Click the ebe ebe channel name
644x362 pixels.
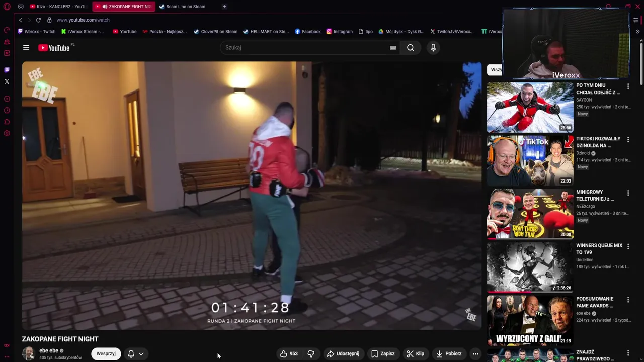tap(49, 351)
